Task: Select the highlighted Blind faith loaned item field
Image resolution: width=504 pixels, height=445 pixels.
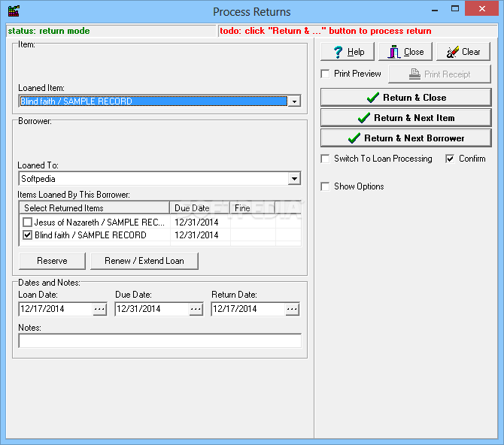Action: (153, 101)
